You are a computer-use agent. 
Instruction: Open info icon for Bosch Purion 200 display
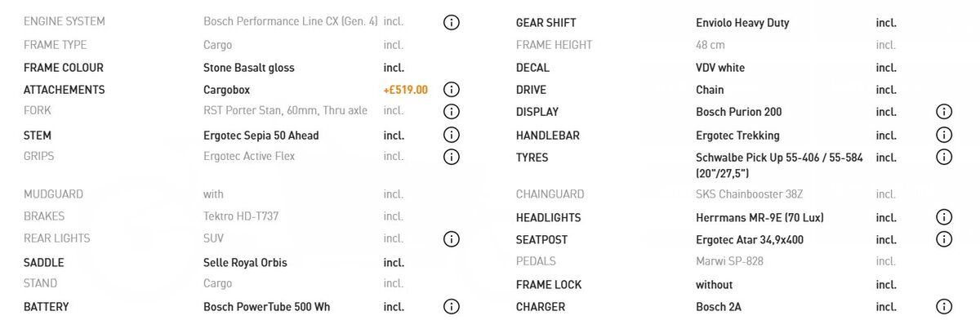click(944, 112)
